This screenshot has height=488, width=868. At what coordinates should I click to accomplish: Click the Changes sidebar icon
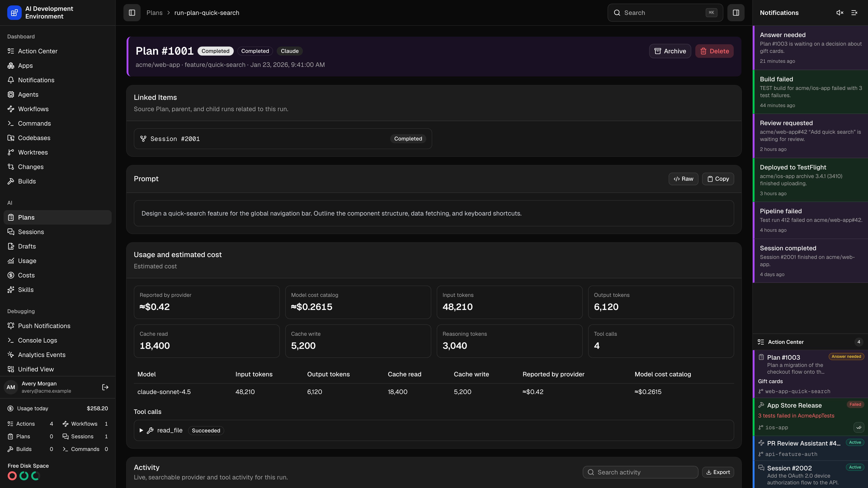(11, 167)
